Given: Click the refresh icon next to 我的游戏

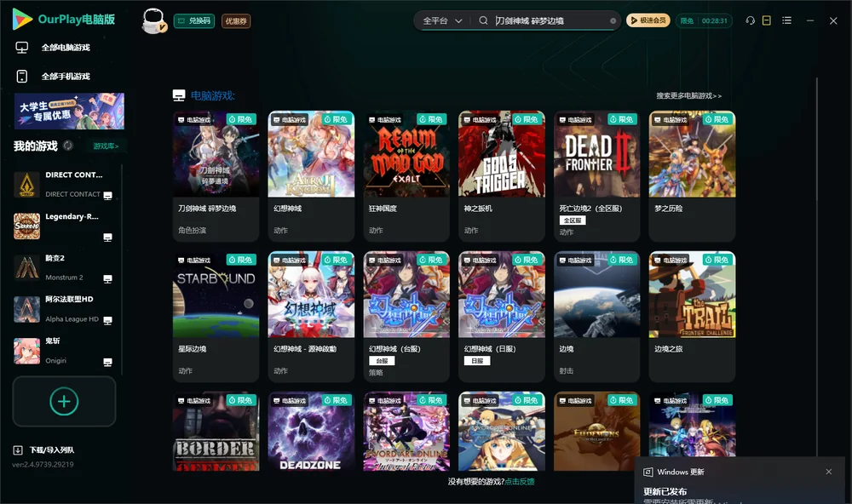Looking at the screenshot, I should [x=68, y=146].
